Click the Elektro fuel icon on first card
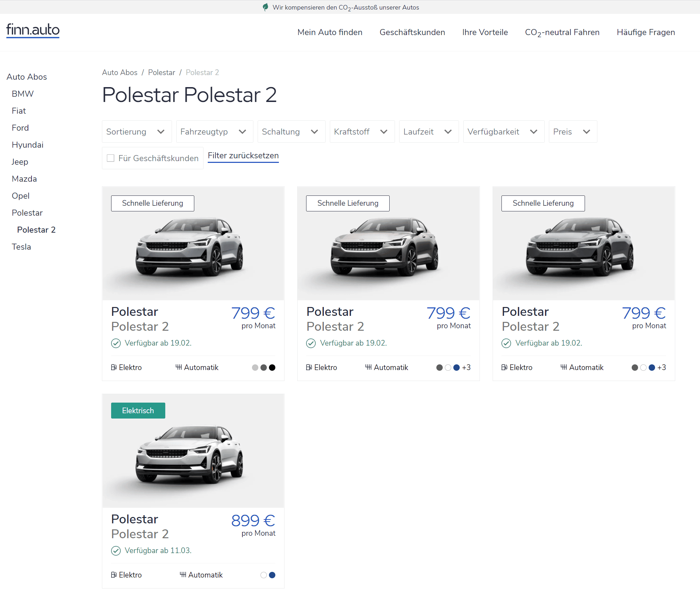The image size is (700, 597). (x=114, y=368)
